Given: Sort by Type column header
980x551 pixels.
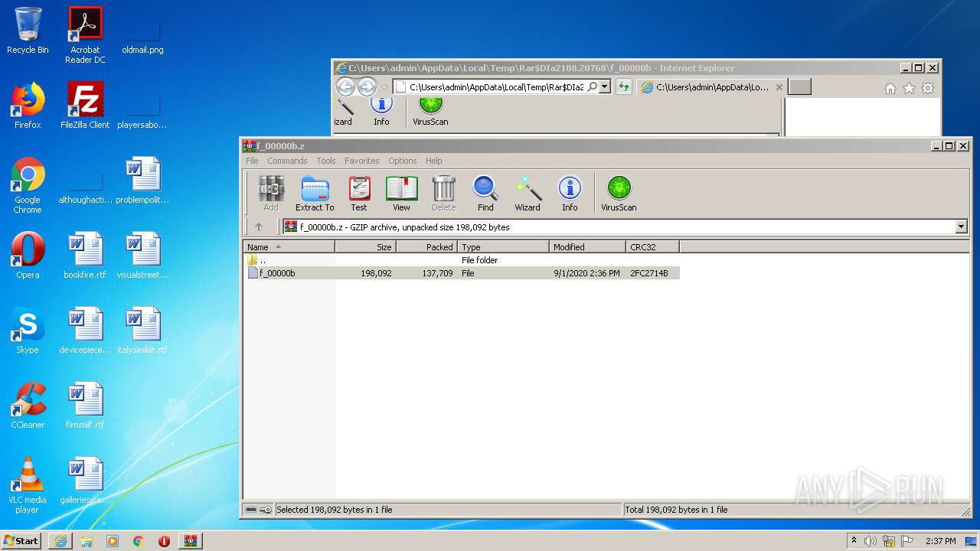Looking at the screenshot, I should pos(504,246).
